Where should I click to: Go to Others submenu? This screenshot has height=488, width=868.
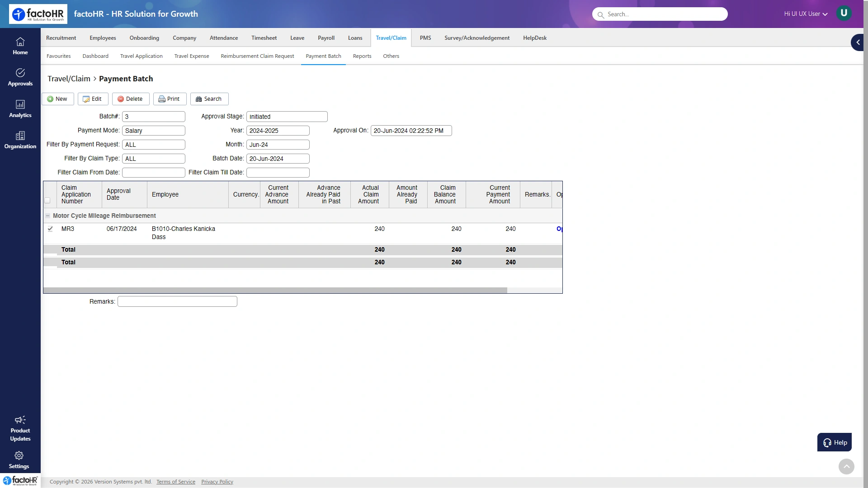(391, 56)
